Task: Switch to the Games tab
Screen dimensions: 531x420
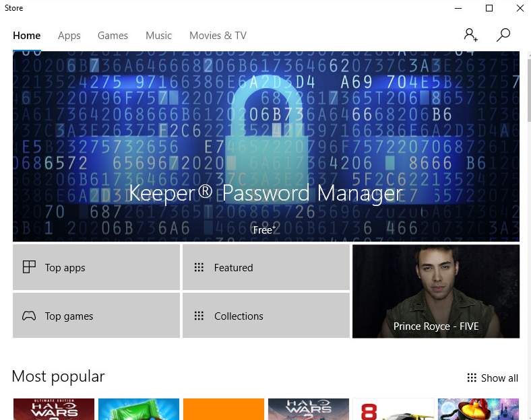Action: 113,36
